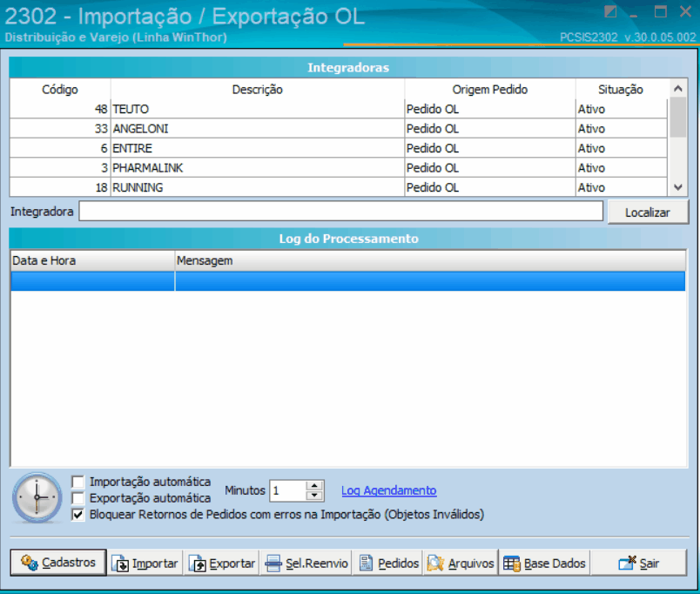
Task: Click Integradoras list scroll up arrow
Action: click(x=677, y=89)
